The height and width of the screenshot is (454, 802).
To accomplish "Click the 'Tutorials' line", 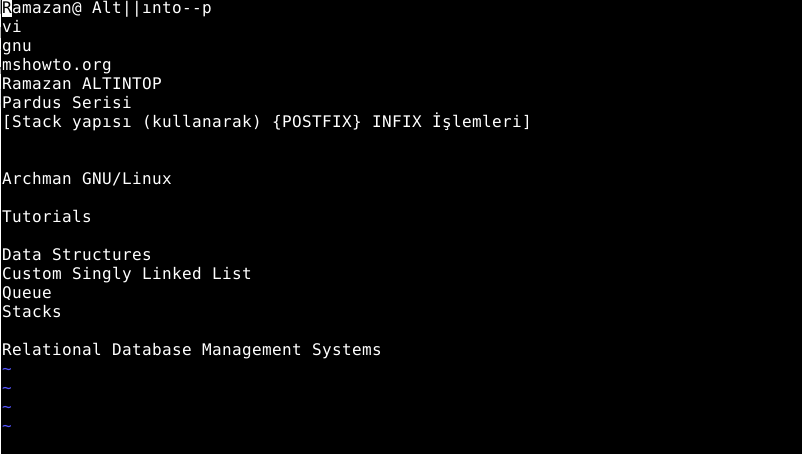I will [x=47, y=216].
